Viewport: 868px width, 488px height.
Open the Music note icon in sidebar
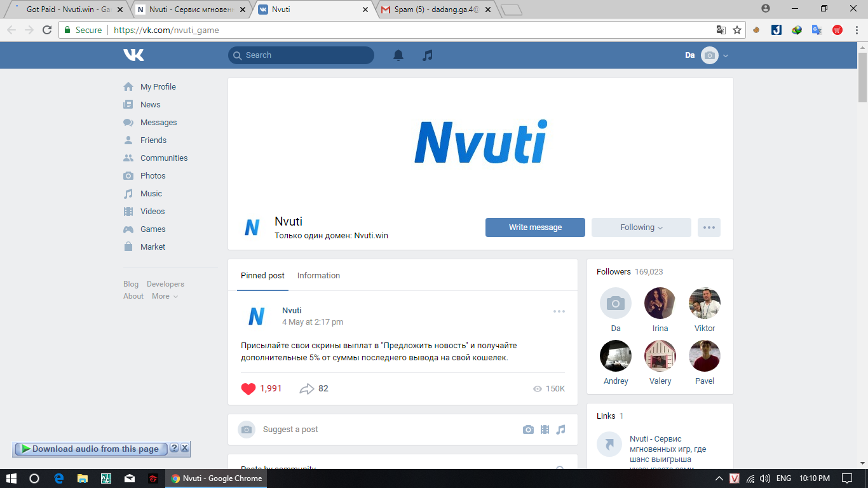[x=128, y=193]
